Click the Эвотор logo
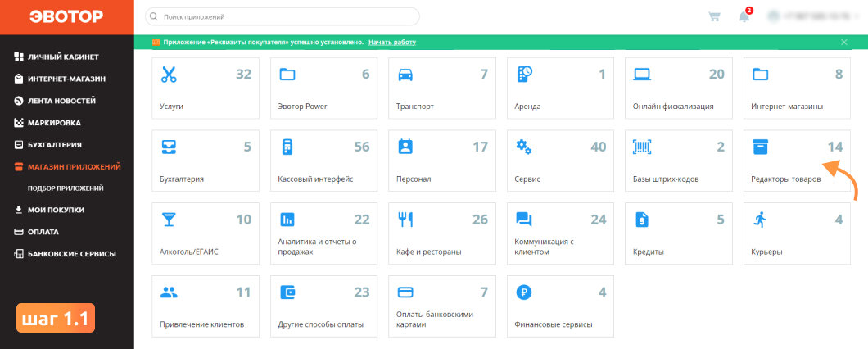This screenshot has height=349, width=868. [66, 16]
